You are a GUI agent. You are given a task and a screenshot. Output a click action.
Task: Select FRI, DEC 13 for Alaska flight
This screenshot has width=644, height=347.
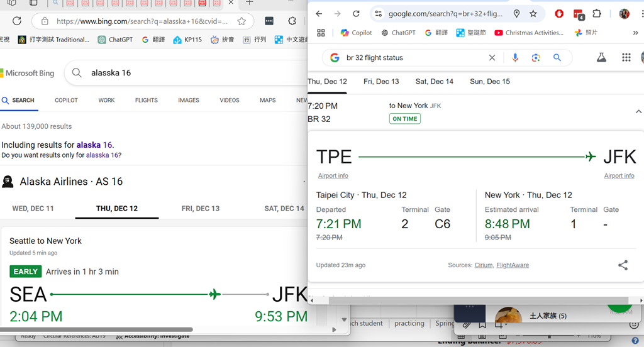coord(201,209)
